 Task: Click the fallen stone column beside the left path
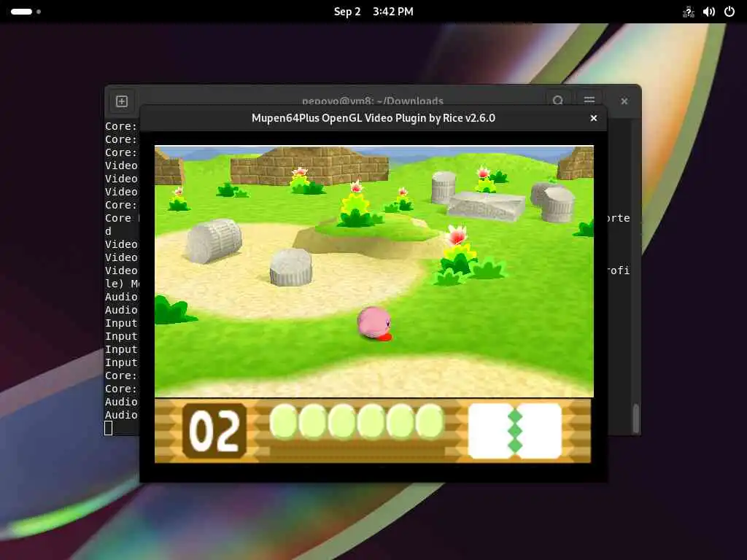[x=214, y=241]
